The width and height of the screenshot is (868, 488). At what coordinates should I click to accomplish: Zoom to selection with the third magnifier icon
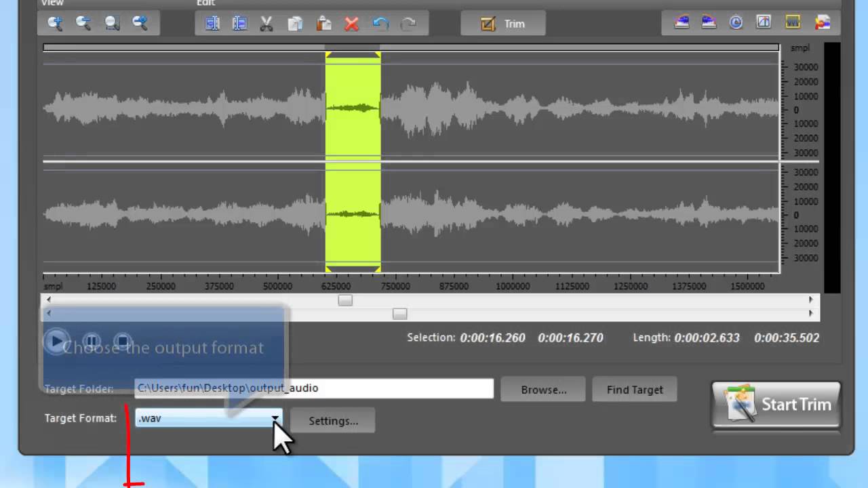click(112, 24)
